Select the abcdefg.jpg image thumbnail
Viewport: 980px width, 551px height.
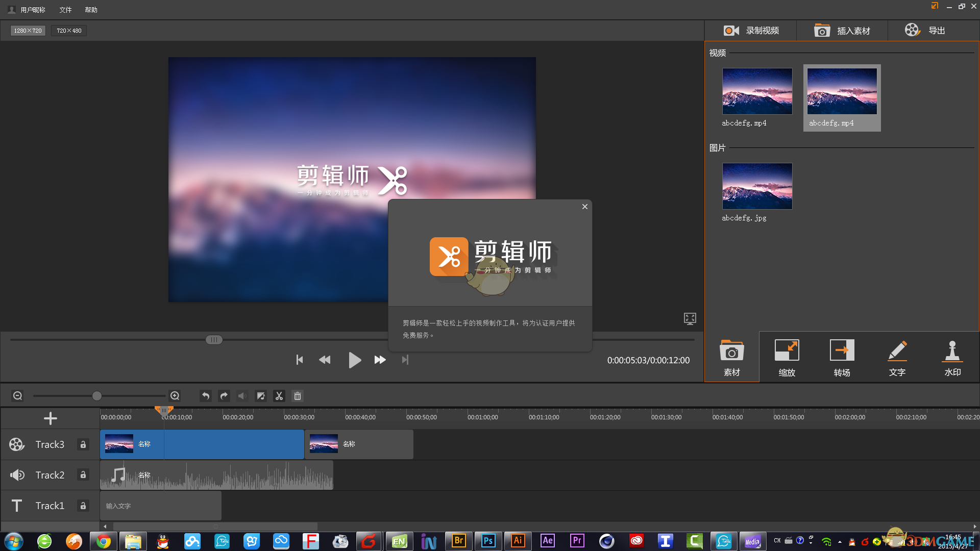click(x=757, y=186)
